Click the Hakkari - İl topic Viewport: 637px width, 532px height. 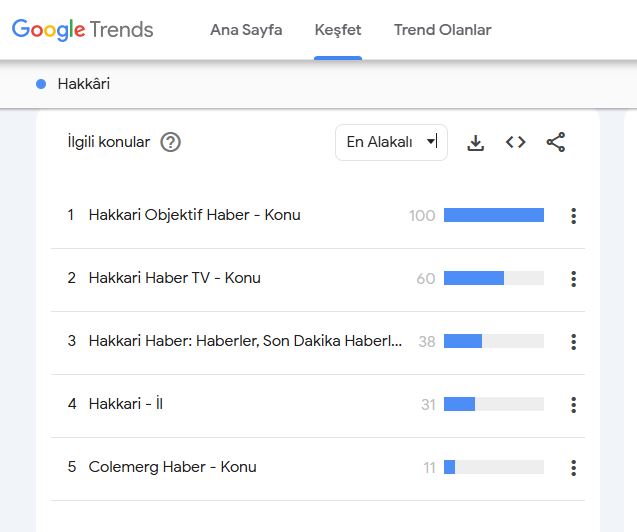coord(126,404)
